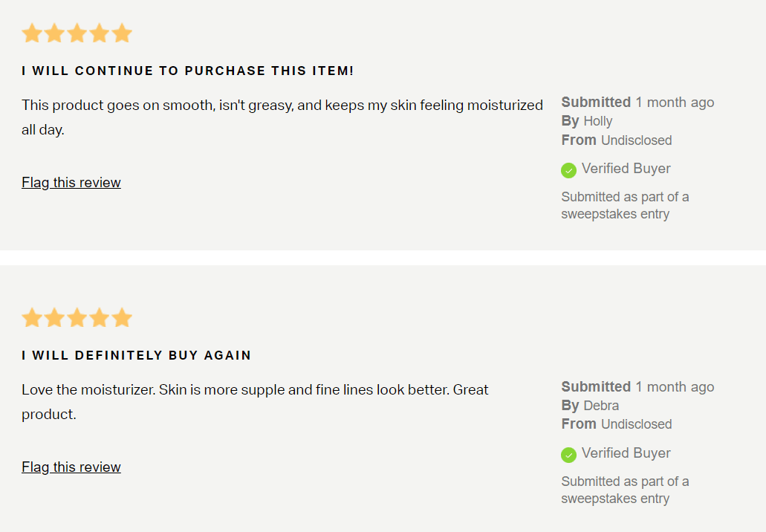Image resolution: width=766 pixels, height=532 pixels.
Task: Click the sweepstakes entry note in Holly's review
Action: (625, 206)
